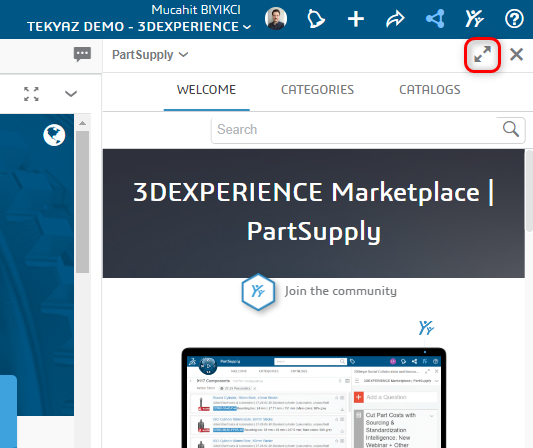Click the Join the community link
Screen dimensions: 533x448
pyautogui.click(x=341, y=291)
